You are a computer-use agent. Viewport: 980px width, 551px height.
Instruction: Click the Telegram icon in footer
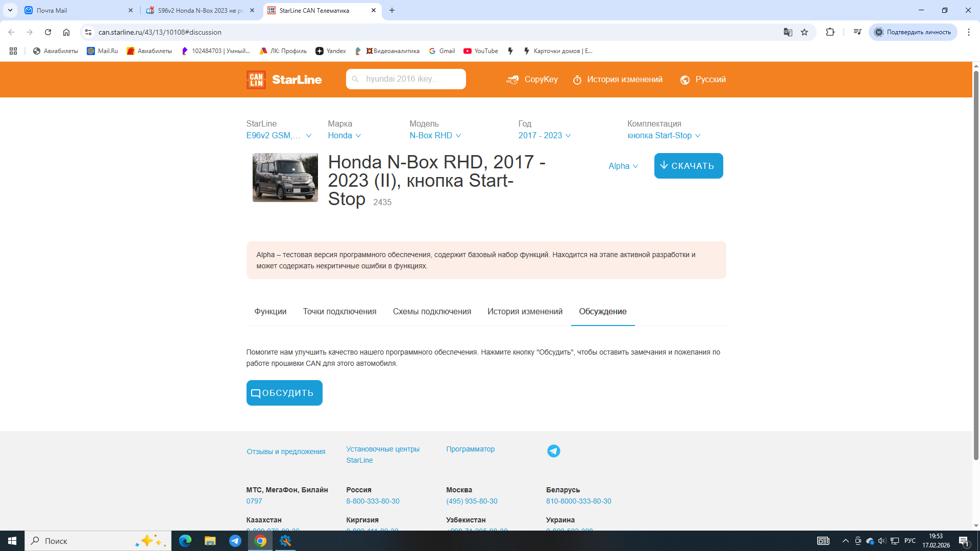pyautogui.click(x=553, y=451)
